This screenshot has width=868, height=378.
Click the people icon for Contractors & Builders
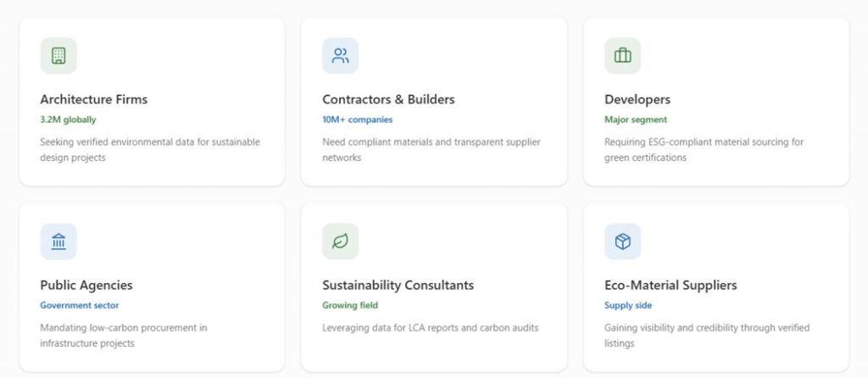[x=340, y=56]
